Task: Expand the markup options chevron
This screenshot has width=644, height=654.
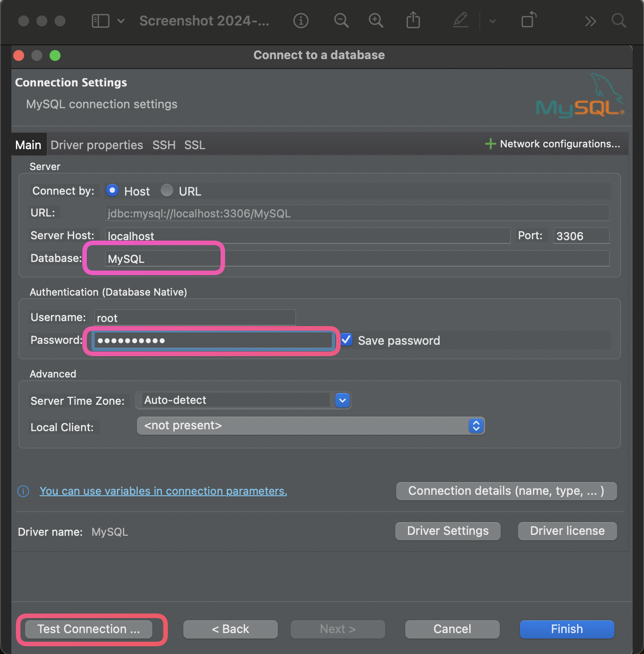Action: pos(493,21)
